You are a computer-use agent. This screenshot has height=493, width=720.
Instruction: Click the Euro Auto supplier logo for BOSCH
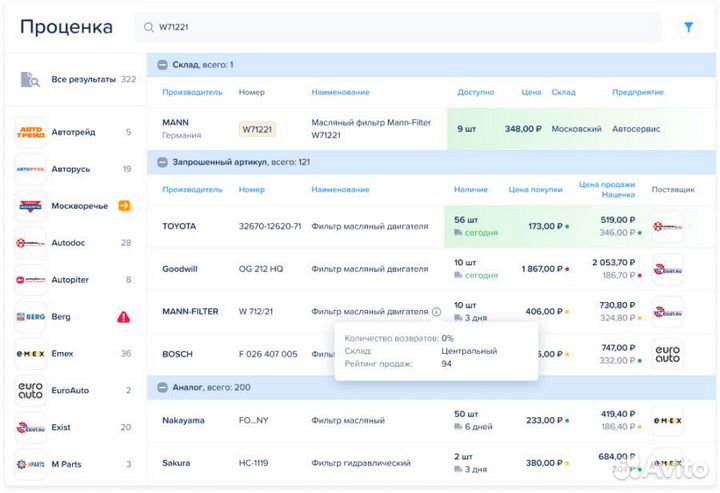[667, 354]
